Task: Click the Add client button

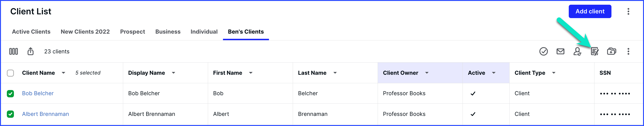Action: (590, 12)
